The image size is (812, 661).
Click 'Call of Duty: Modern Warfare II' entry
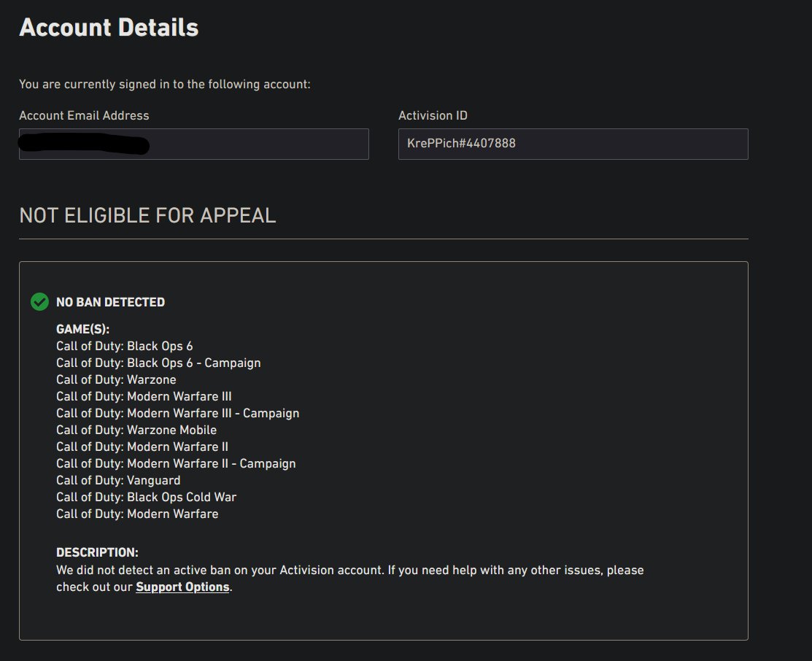[142, 447]
